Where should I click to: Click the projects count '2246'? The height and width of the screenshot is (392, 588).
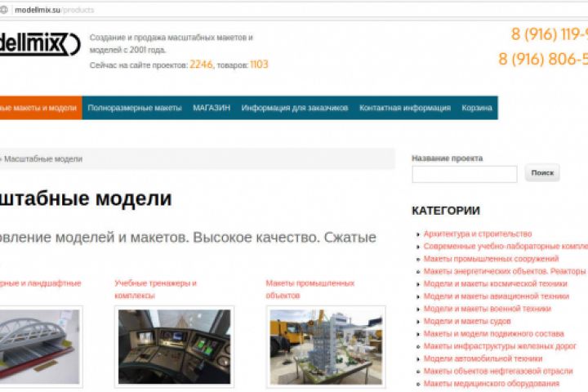tap(202, 65)
